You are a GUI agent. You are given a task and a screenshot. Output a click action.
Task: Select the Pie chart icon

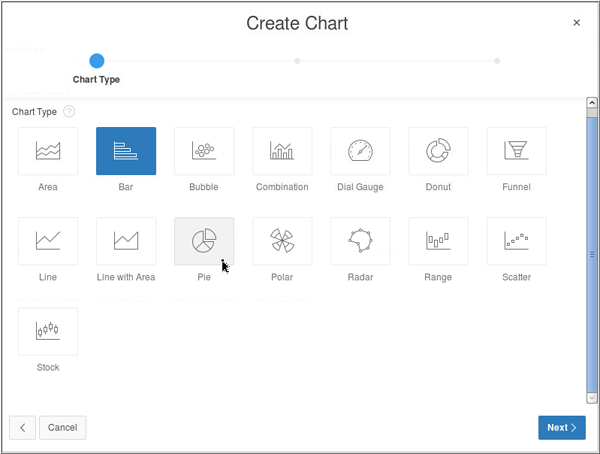[204, 241]
